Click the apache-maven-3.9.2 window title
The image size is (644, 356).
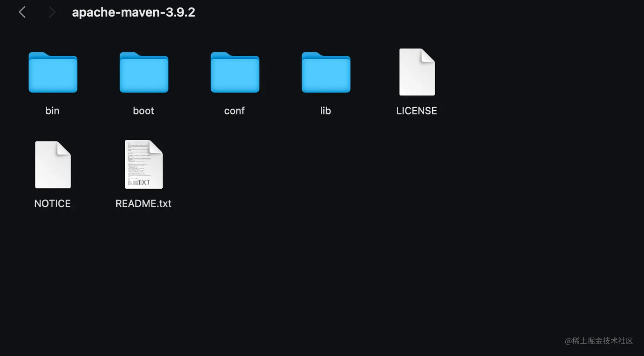pos(134,12)
